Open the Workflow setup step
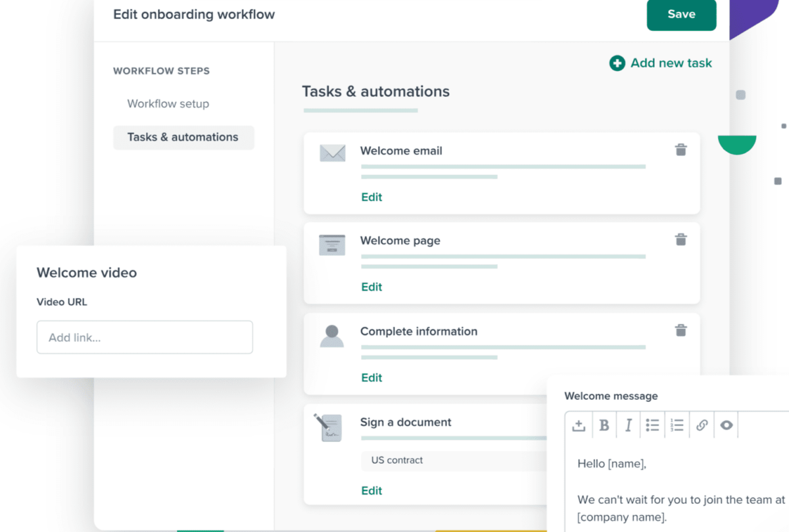This screenshot has height=532, width=789. click(x=168, y=103)
